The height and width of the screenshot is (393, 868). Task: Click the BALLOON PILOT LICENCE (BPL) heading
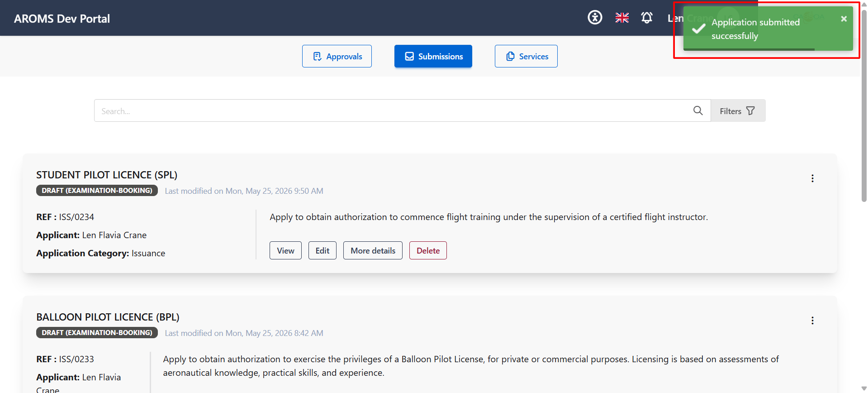[x=108, y=317]
